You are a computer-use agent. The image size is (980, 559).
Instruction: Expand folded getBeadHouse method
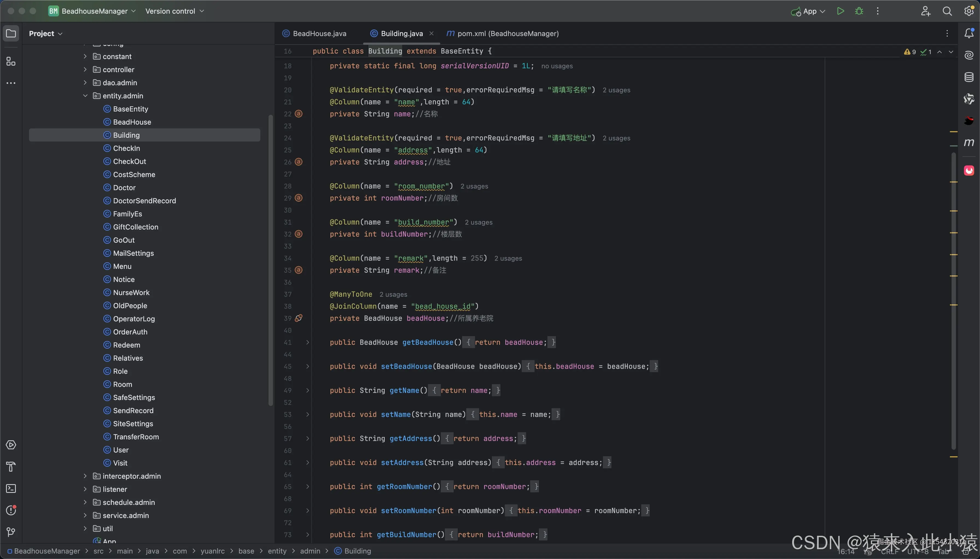(x=307, y=342)
